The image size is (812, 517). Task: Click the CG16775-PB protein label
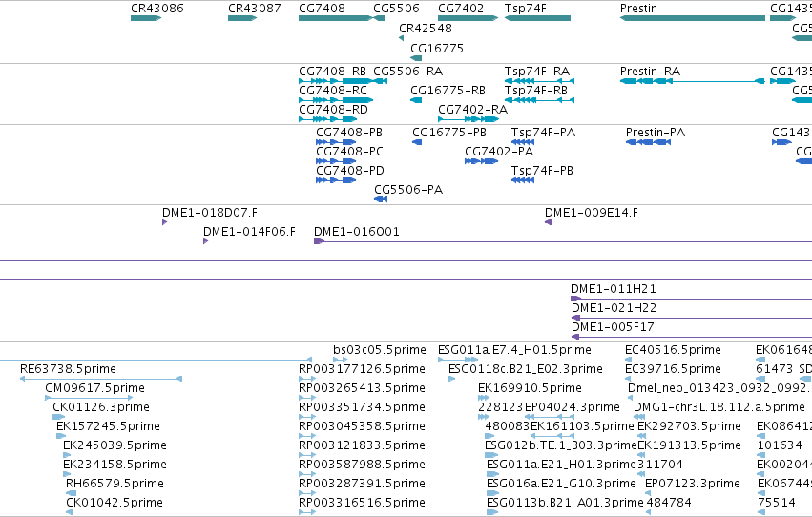pyautogui.click(x=449, y=133)
